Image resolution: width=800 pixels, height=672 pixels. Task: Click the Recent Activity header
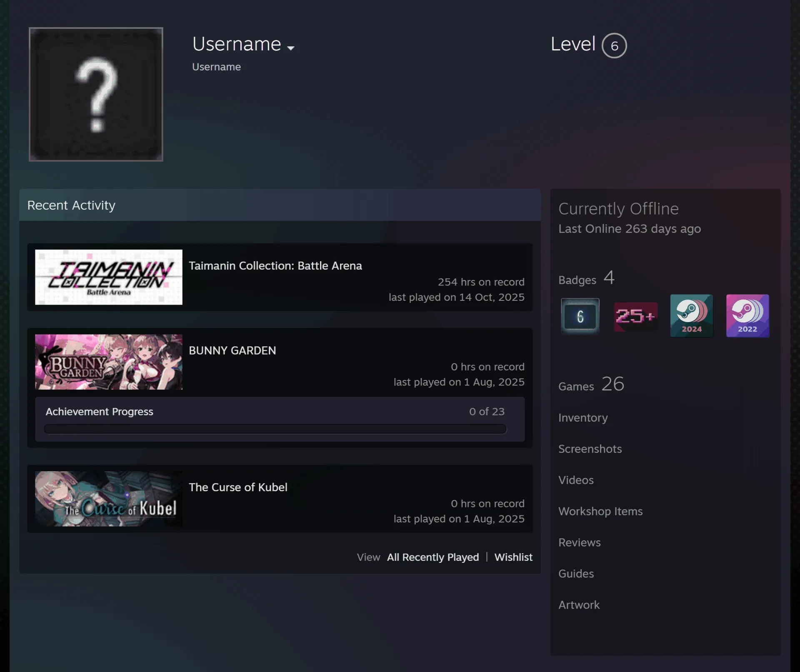(x=280, y=205)
